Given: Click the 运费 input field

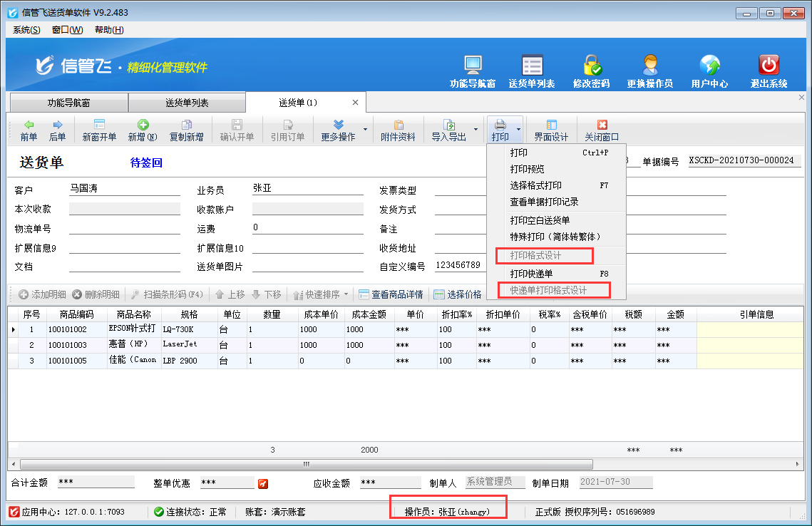Looking at the screenshot, I should click(307, 228).
